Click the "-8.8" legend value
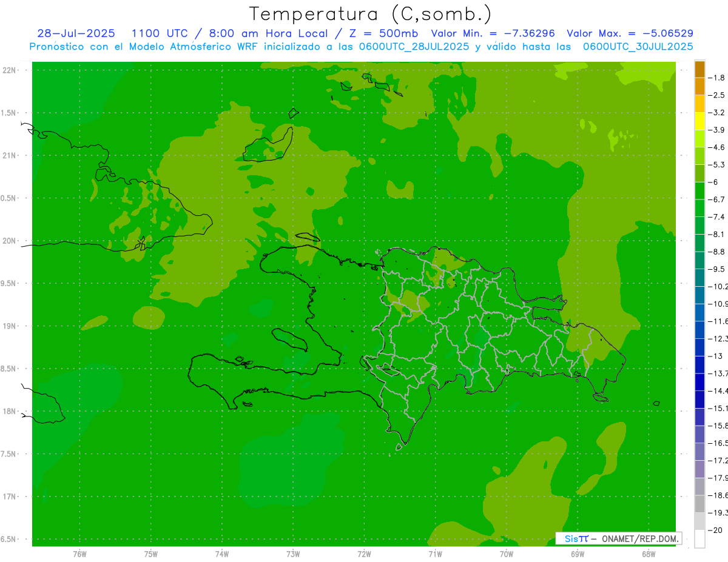 click(717, 252)
